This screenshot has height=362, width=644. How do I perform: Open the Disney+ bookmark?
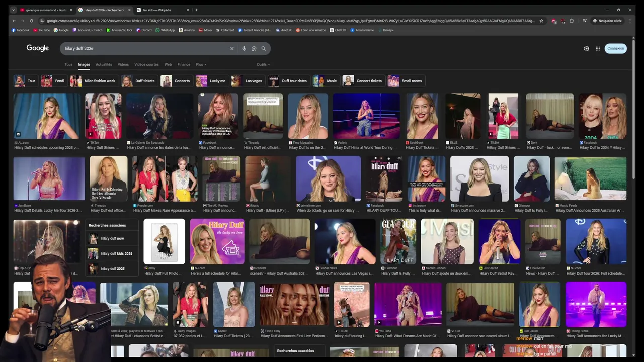[x=385, y=30]
